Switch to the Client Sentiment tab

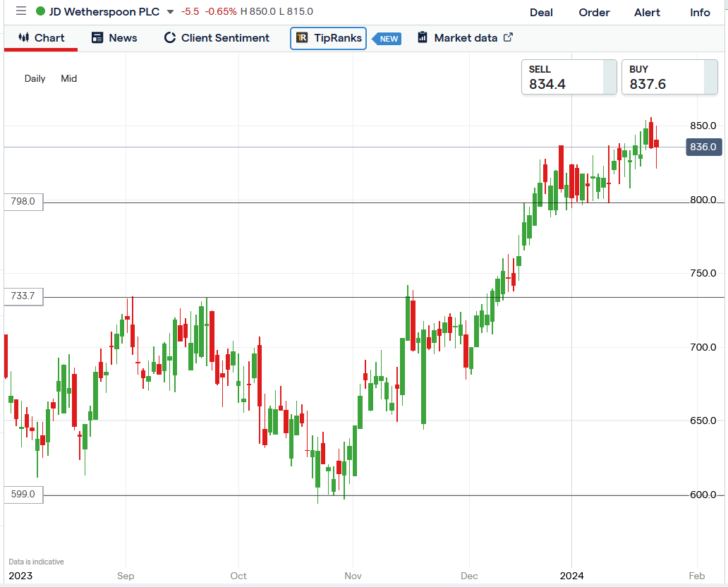tap(217, 37)
